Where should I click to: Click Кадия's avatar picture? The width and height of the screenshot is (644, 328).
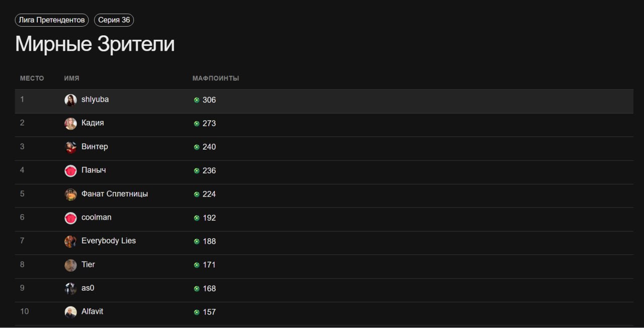70,123
